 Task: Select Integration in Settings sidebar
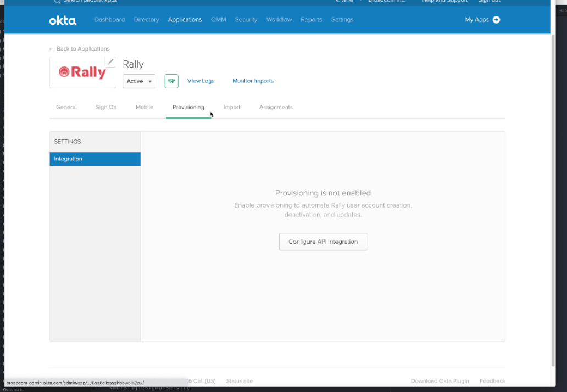point(95,159)
